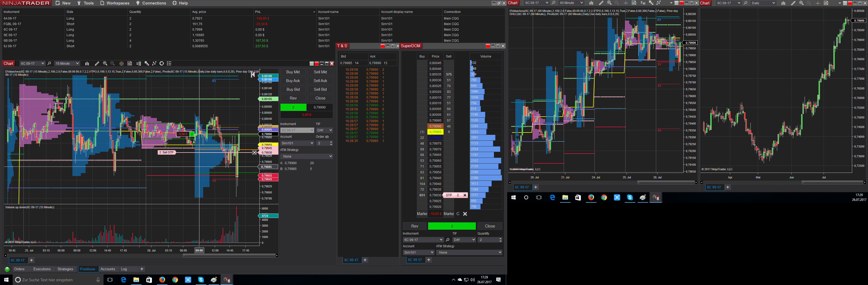Screen dimensions: 868x285
Task: Zoom in on the Daily chart
Action: (x=801, y=3)
